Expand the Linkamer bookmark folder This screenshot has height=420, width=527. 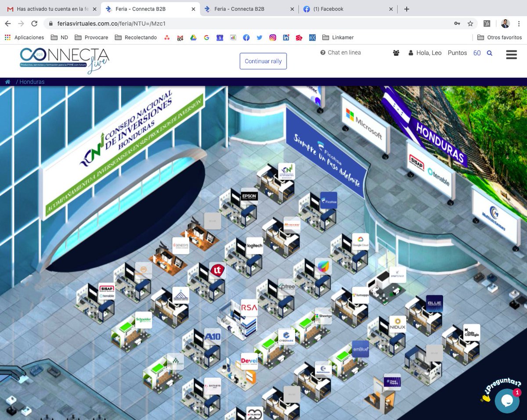pyautogui.click(x=338, y=37)
